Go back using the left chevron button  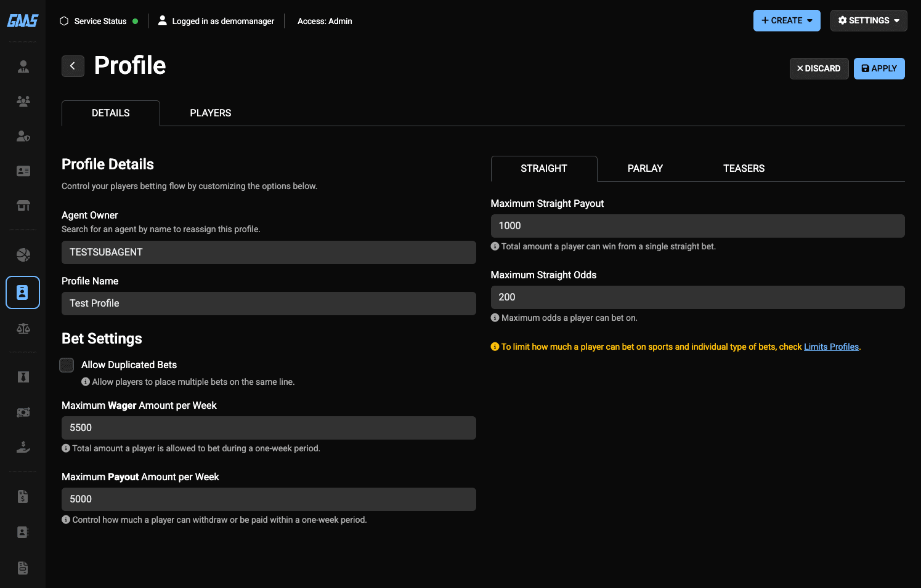point(73,66)
